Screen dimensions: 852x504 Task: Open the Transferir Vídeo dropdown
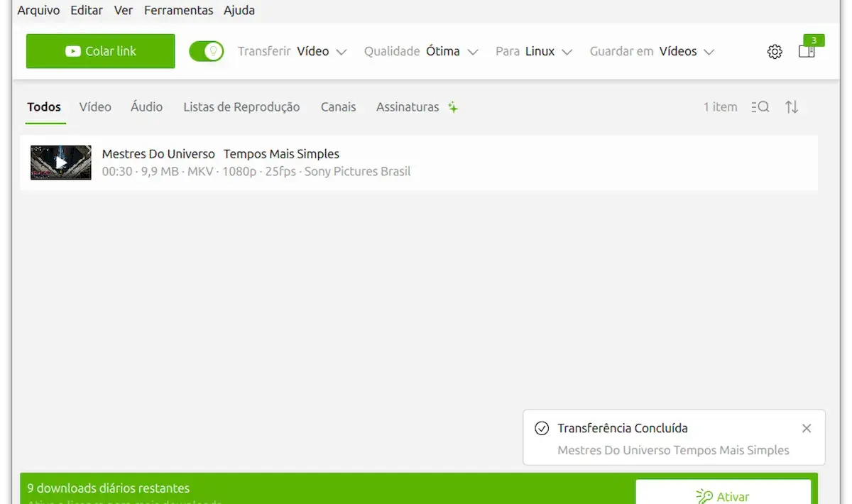292,51
